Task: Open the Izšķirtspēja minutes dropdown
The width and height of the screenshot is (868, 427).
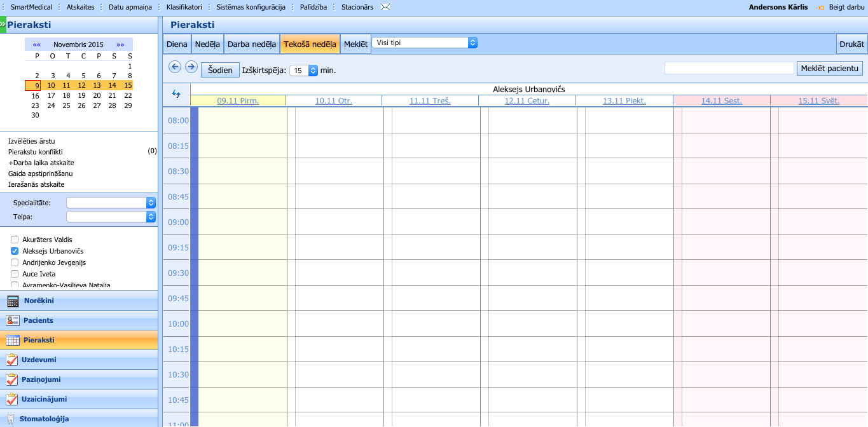Action: (303, 71)
